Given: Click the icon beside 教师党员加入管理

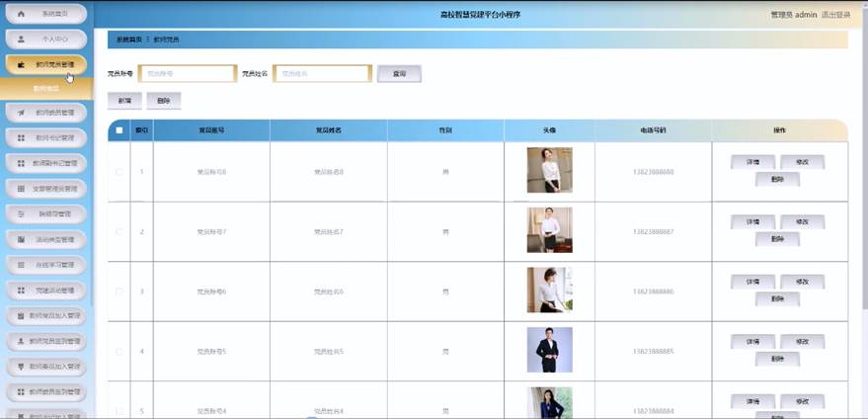Looking at the screenshot, I should point(21,316).
